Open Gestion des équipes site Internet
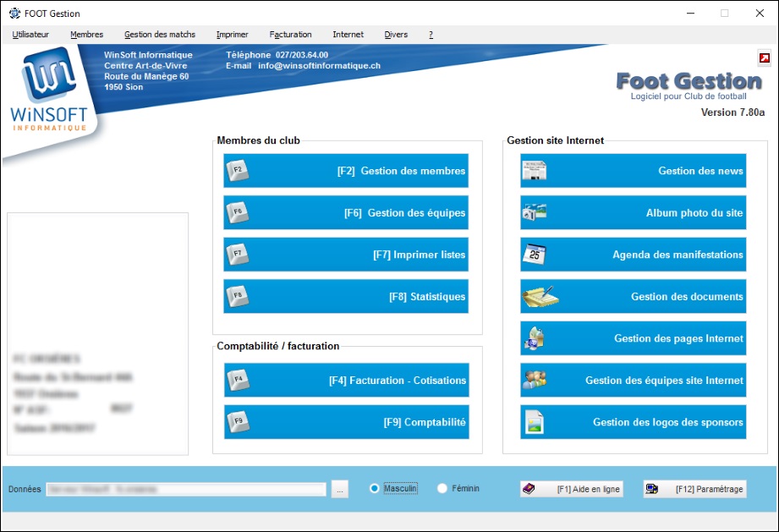Viewport: 779px width, 532px height. [x=634, y=380]
